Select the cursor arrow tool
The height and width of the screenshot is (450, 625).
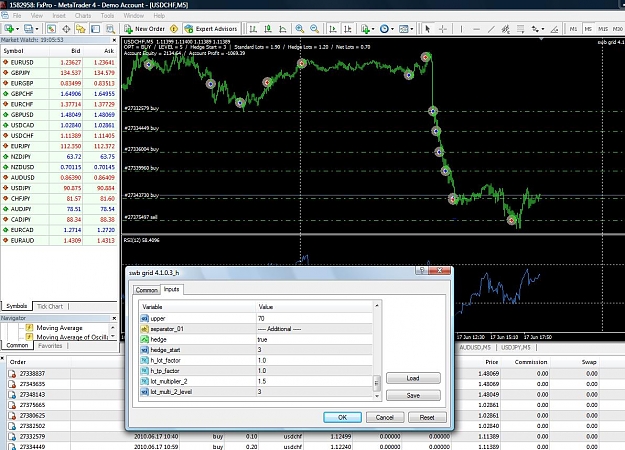(428, 29)
